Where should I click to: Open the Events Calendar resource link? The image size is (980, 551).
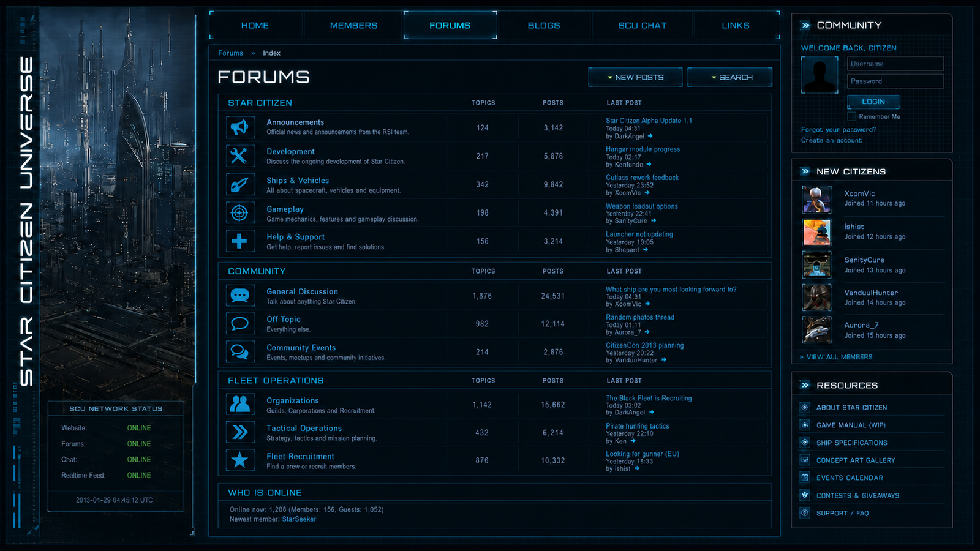coord(850,478)
